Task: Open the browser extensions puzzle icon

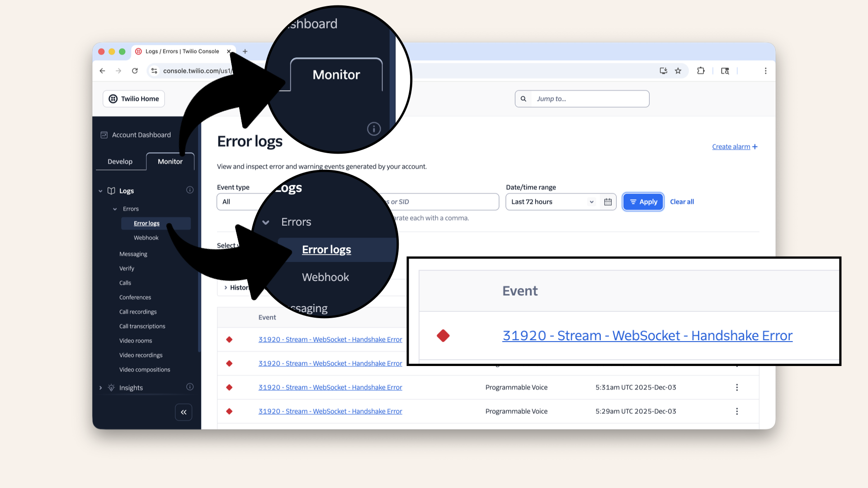Action: click(700, 70)
